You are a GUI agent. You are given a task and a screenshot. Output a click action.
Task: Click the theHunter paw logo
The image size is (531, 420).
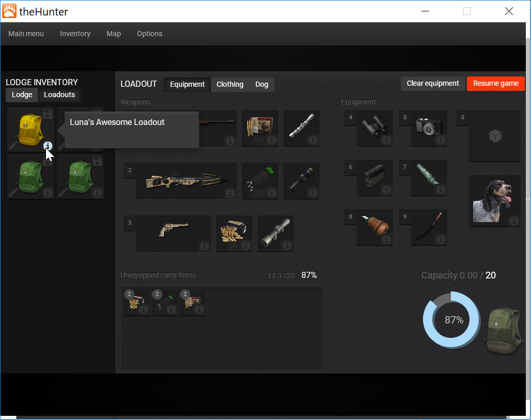(x=9, y=11)
